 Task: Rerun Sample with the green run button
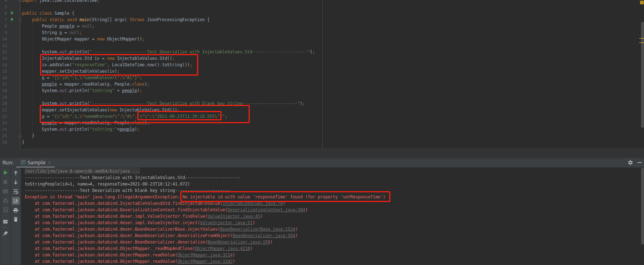click(5, 173)
